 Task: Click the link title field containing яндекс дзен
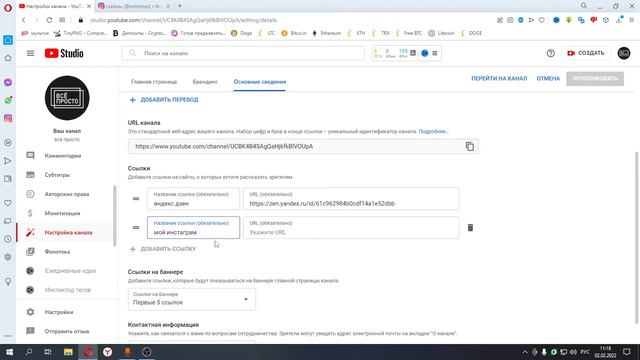pos(193,199)
